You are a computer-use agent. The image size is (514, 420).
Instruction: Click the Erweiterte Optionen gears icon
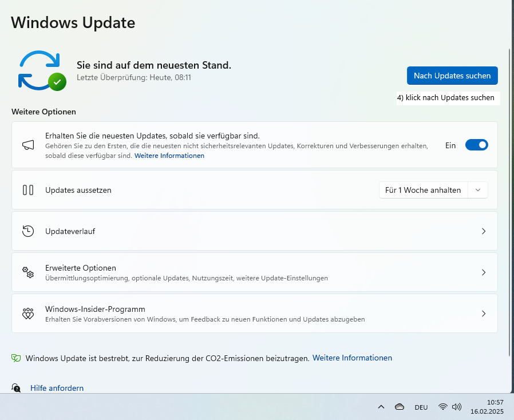tap(28, 272)
